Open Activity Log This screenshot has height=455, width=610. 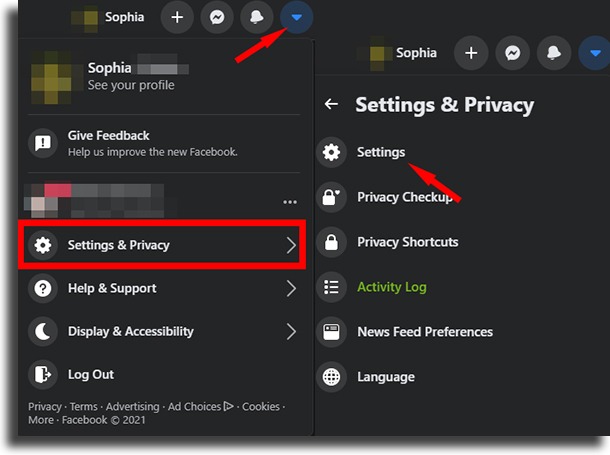pyautogui.click(x=392, y=287)
